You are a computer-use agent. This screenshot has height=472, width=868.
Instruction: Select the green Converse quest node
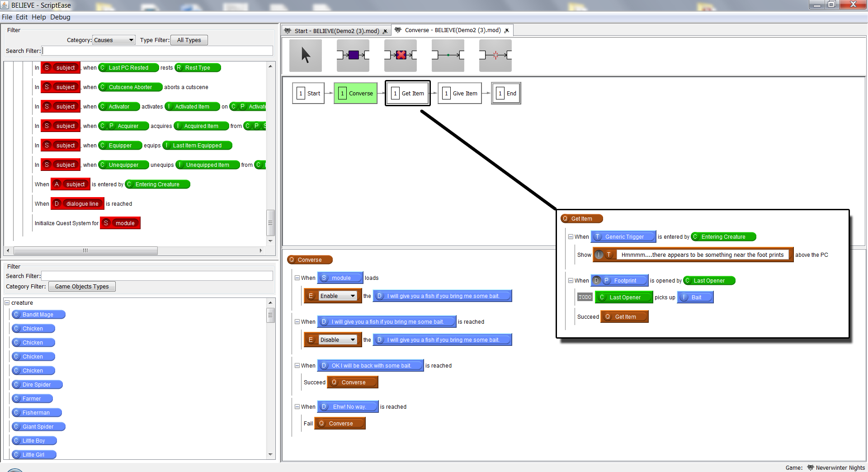(356, 93)
